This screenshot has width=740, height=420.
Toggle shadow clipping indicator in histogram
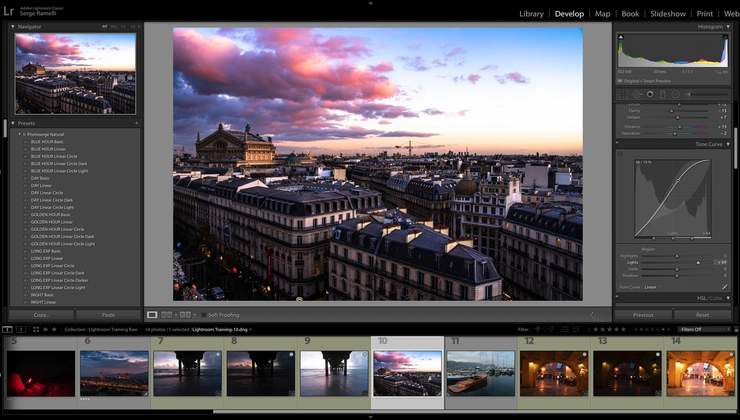point(621,37)
